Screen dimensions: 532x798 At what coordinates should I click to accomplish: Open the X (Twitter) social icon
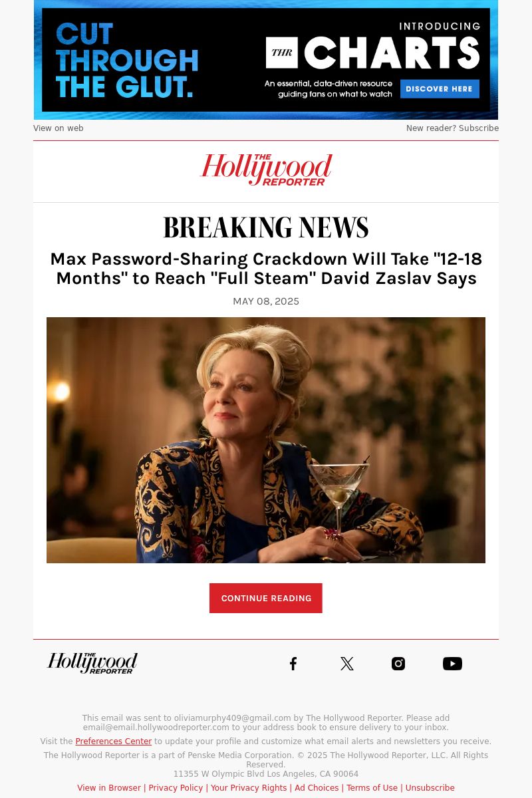pos(346,664)
